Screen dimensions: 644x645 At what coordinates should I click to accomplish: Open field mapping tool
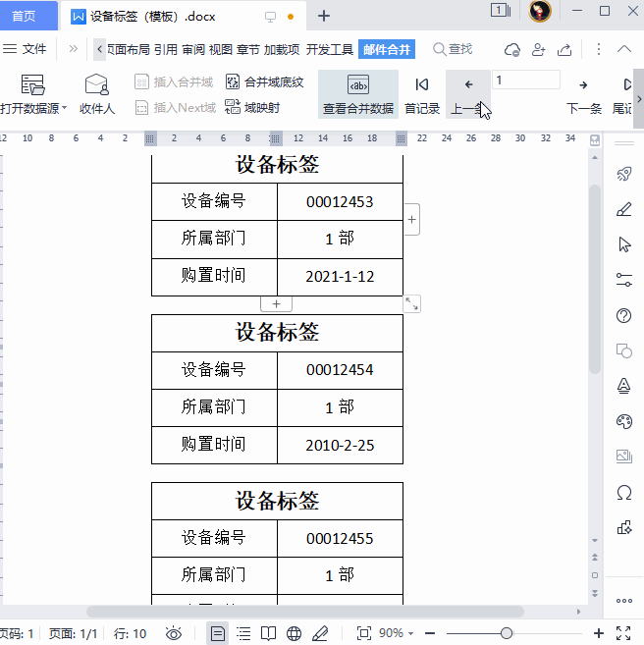click(252, 107)
